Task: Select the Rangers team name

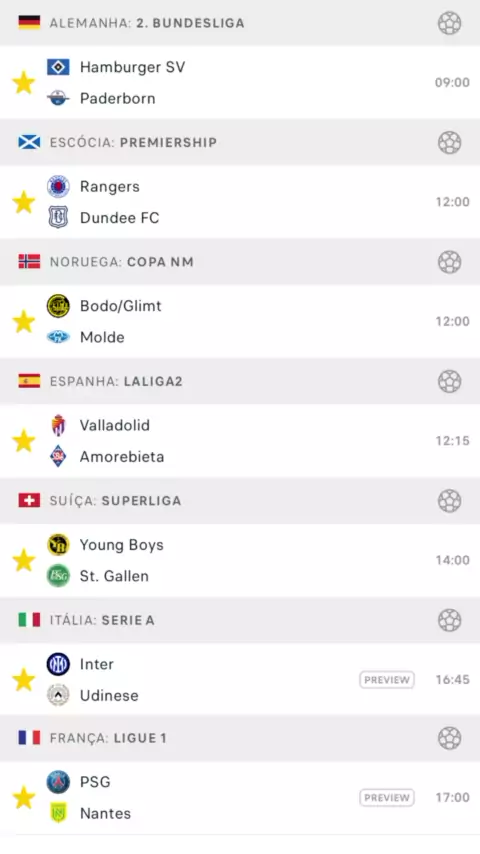Action: 110,187
